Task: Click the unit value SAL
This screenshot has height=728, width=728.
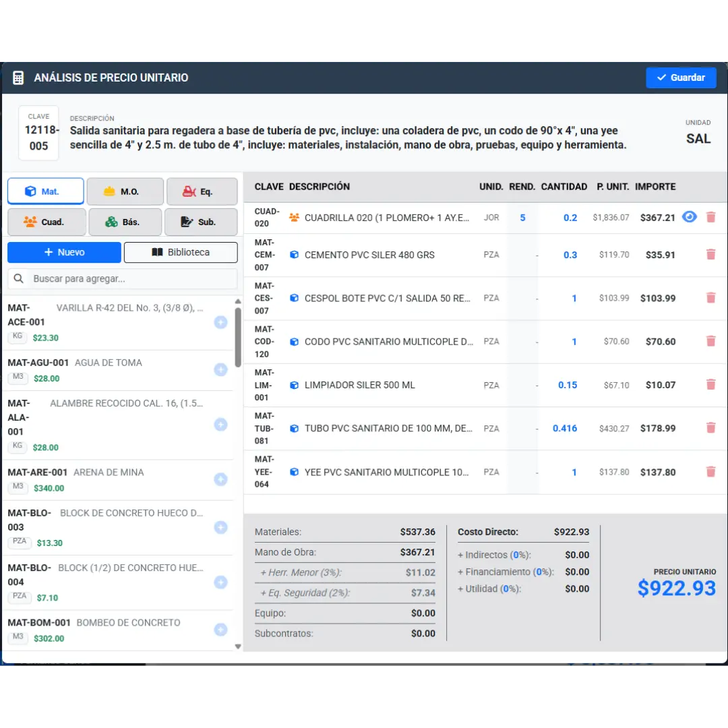Action: pos(698,139)
